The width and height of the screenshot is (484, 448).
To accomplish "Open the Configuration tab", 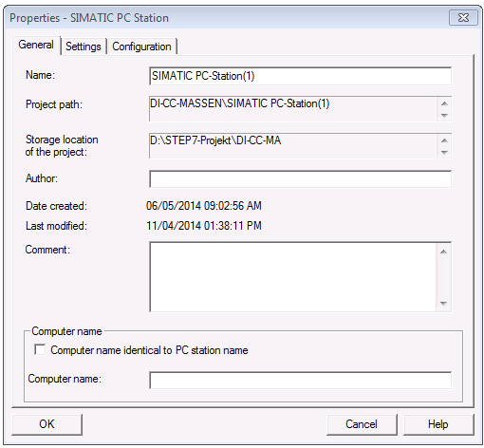I will coord(141,47).
